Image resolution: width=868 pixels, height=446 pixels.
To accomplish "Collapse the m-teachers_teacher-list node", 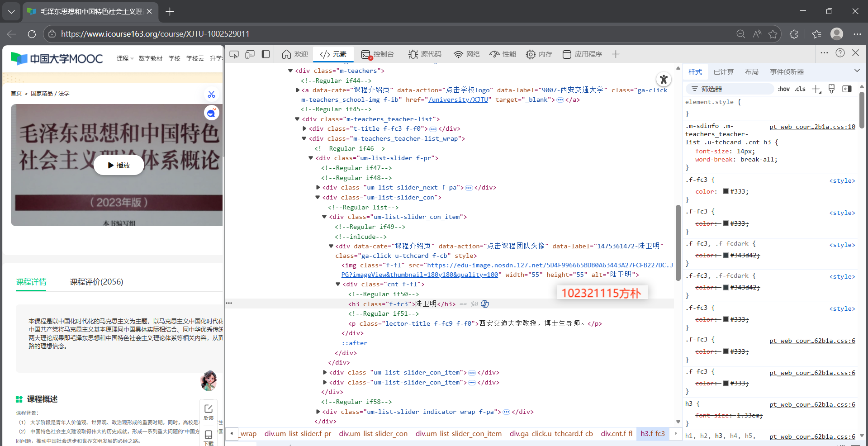I will [297, 119].
